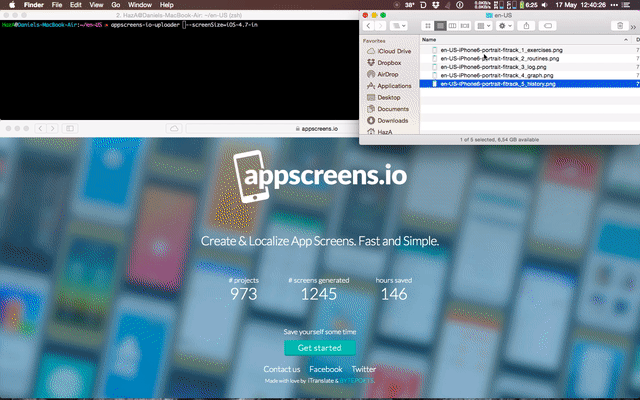Sort by the Name column header
The image size is (640, 400).
[x=524, y=40]
